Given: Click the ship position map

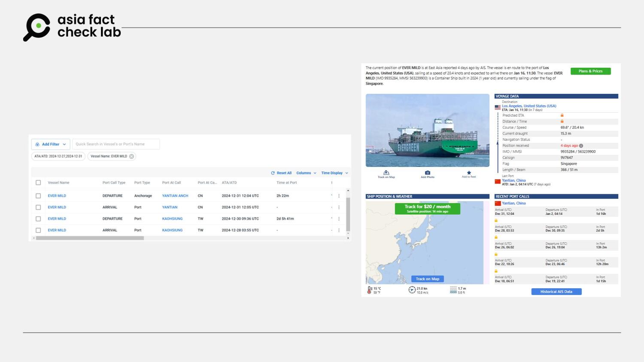Looking at the screenshot, I should coord(427,242).
